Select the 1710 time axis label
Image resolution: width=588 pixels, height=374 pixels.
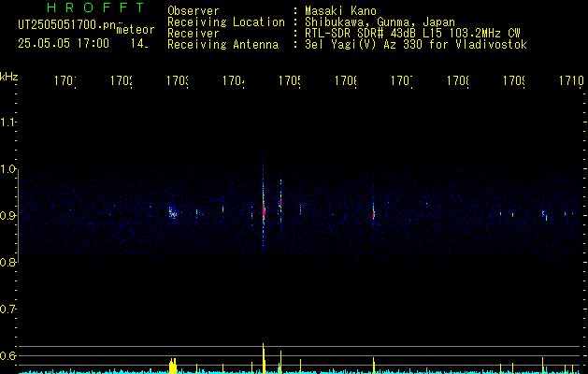[x=571, y=80]
